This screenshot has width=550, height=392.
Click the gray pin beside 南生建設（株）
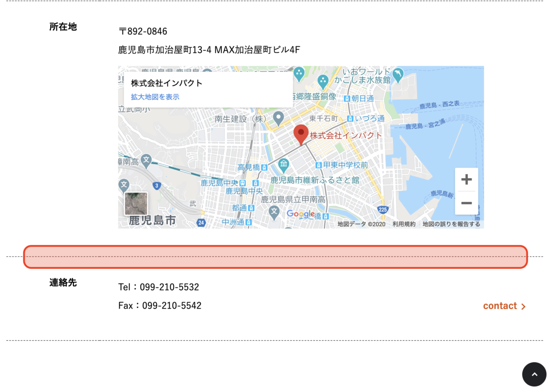278,119
